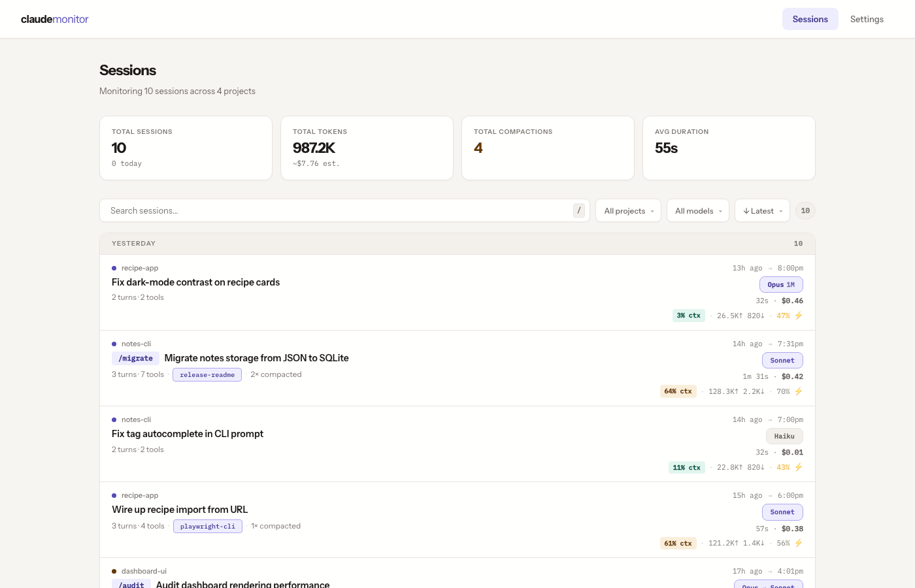
Task: Click the notes-cli dot on migrate session
Action: click(x=114, y=344)
